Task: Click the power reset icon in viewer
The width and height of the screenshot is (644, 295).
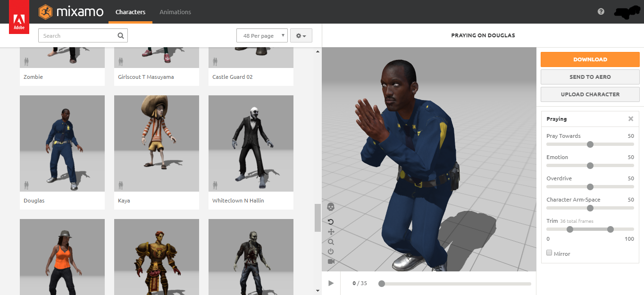Action: point(331,252)
